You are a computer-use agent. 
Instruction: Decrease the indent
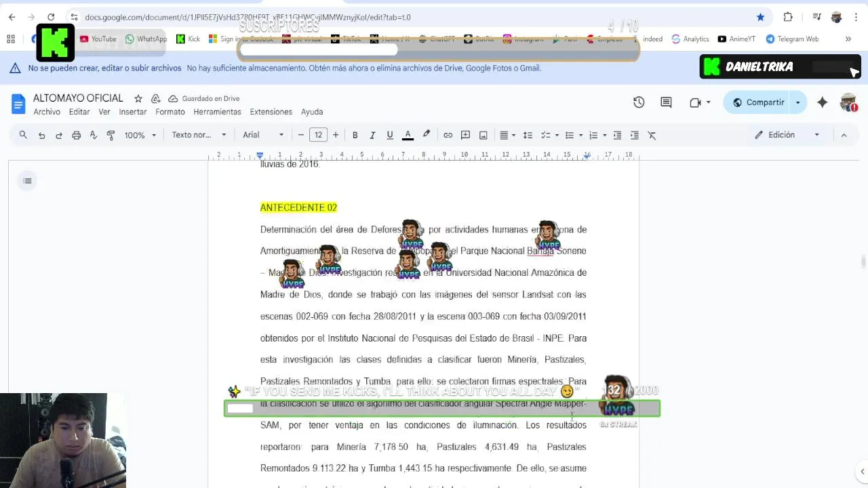point(617,135)
